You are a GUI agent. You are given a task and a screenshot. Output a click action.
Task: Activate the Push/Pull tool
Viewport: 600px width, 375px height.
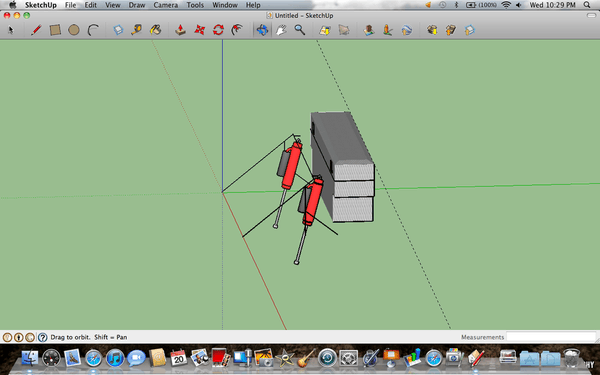click(x=180, y=30)
